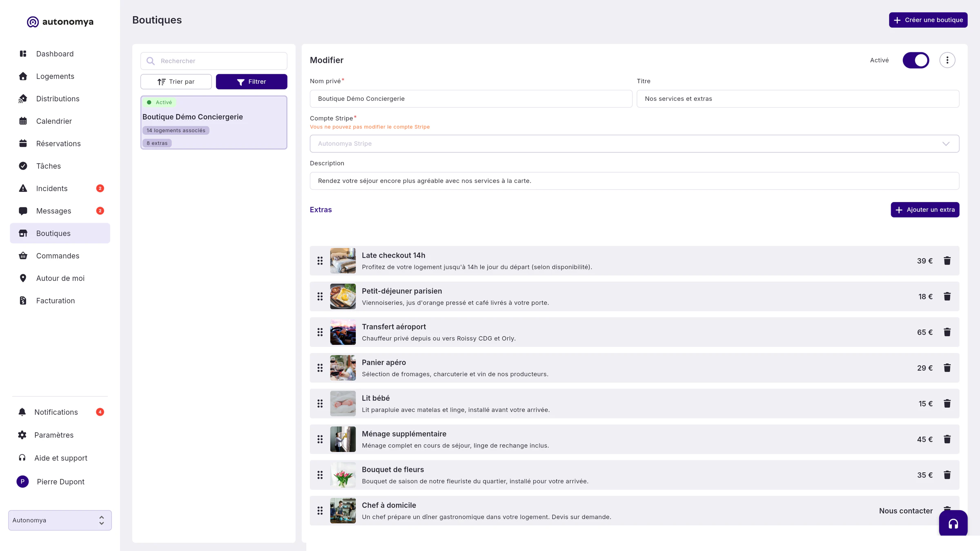Image resolution: width=980 pixels, height=551 pixels.
Task: Click trash icon for Transfert aéroport
Action: point(947,332)
